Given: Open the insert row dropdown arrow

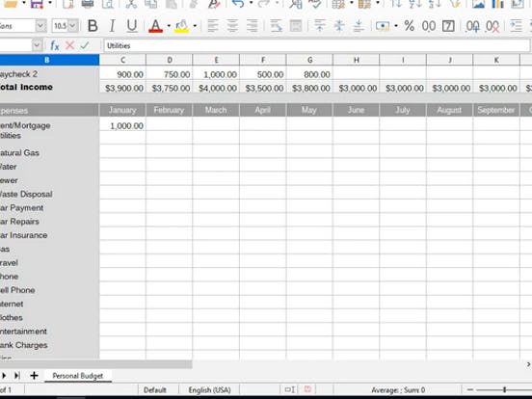Looking at the screenshot, I should (x=351, y=4).
